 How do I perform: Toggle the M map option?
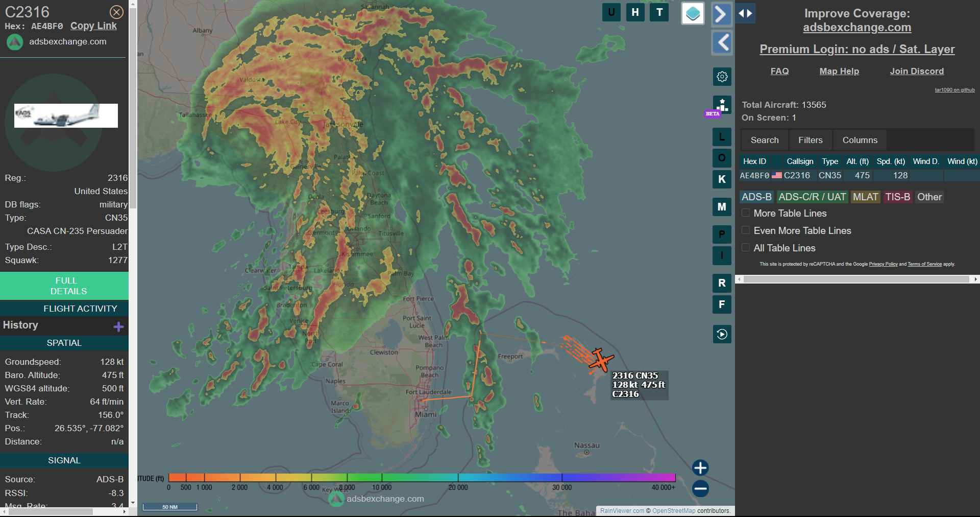tap(722, 207)
